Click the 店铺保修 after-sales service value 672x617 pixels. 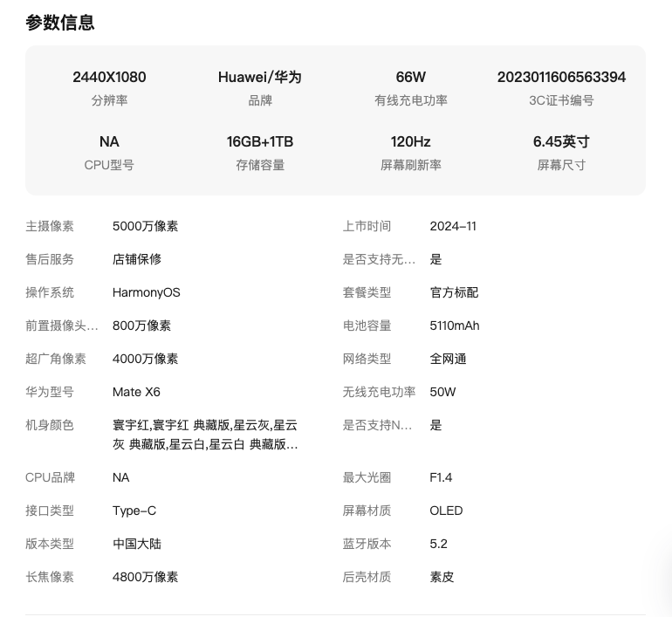tap(137, 259)
